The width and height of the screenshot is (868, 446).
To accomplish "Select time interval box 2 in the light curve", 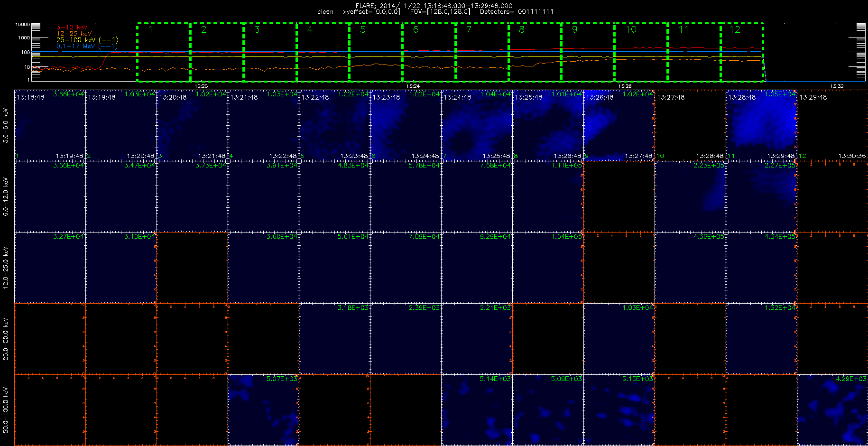I will [217, 52].
